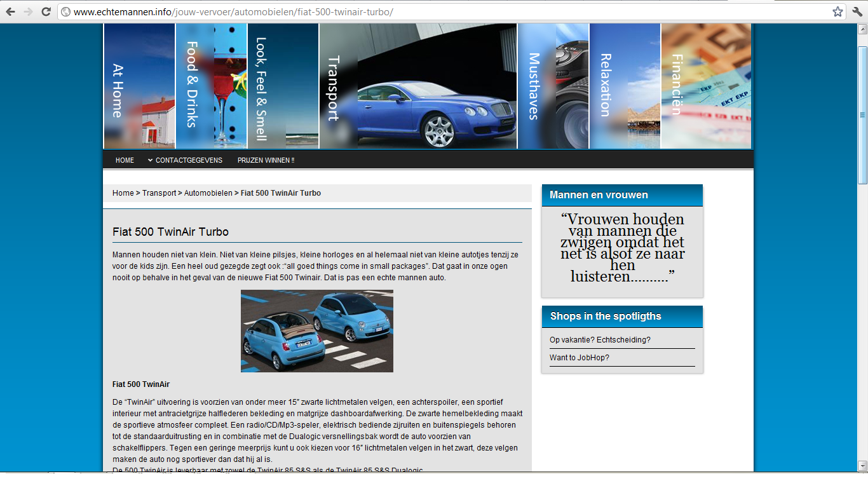Go to the Relaxation category banner

(625, 86)
